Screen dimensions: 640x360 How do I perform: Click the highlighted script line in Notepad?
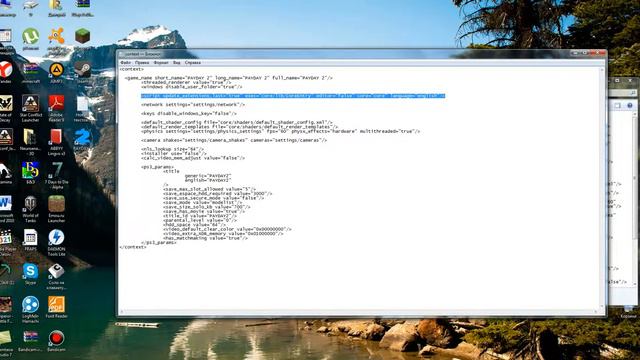[293, 96]
